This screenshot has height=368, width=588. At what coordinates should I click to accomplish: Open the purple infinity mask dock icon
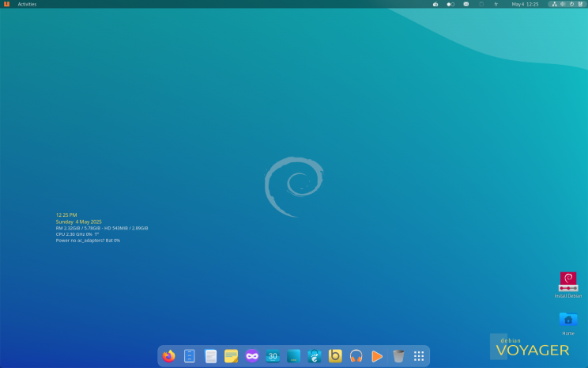[252, 355]
